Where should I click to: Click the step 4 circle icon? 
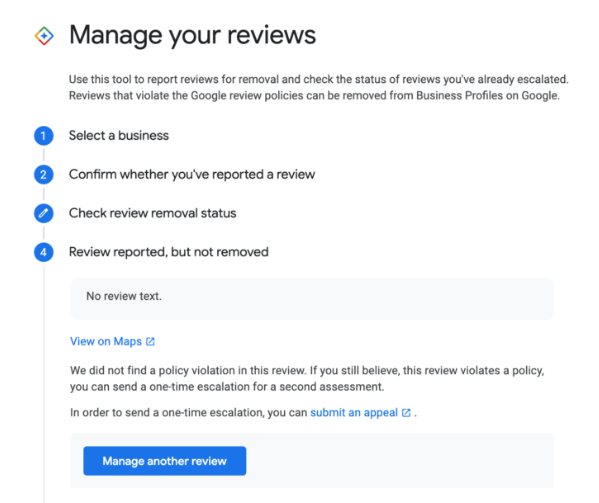click(44, 252)
